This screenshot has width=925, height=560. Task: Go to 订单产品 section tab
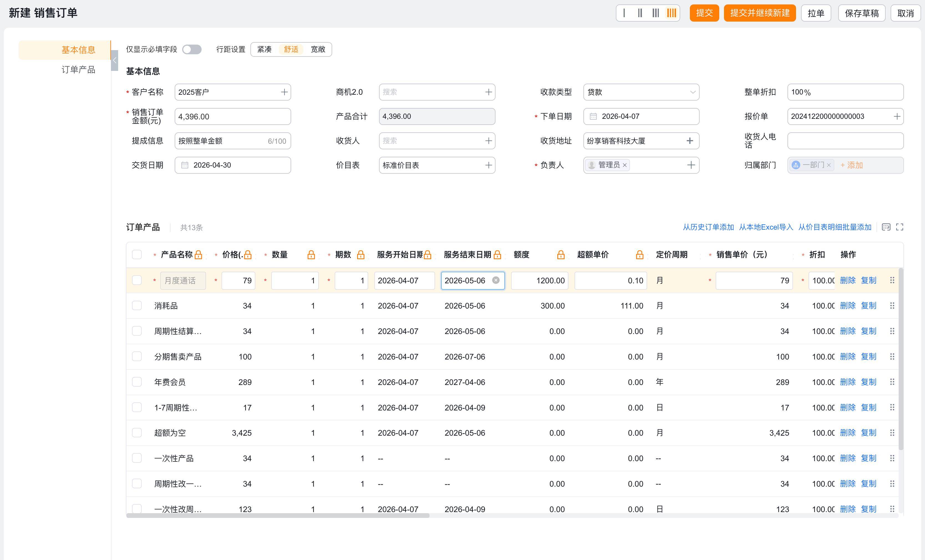pos(78,70)
